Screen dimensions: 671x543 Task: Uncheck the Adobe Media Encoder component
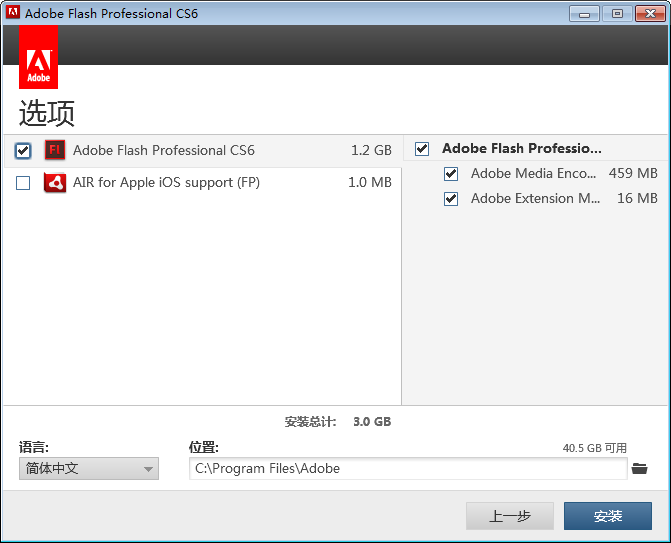click(451, 174)
